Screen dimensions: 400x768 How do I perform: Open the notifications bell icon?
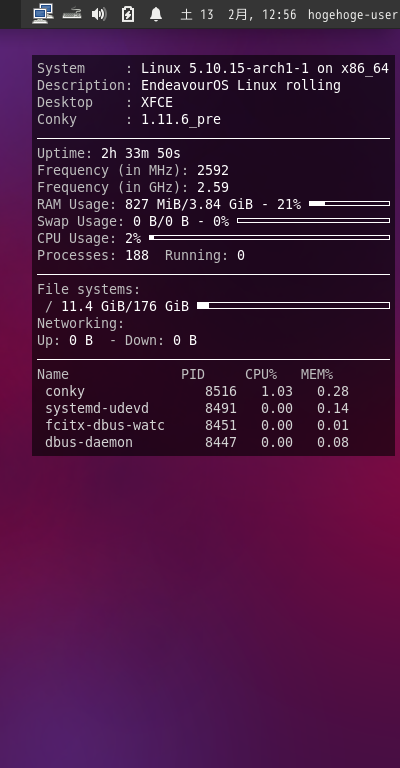pyautogui.click(x=156, y=14)
